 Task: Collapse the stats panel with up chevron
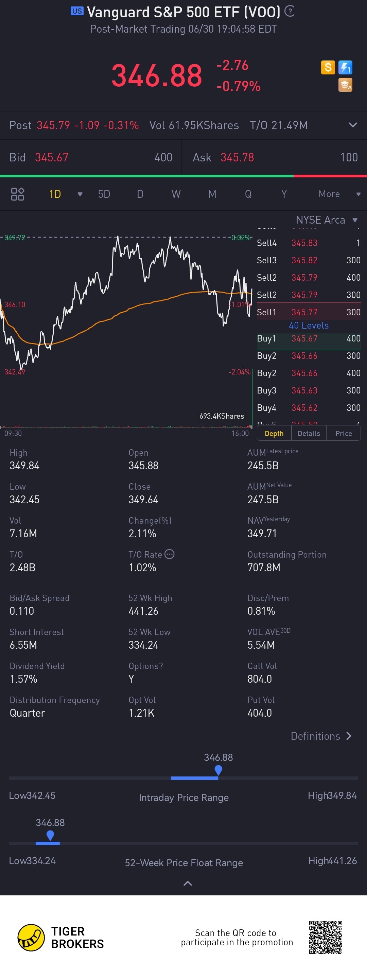(x=188, y=883)
